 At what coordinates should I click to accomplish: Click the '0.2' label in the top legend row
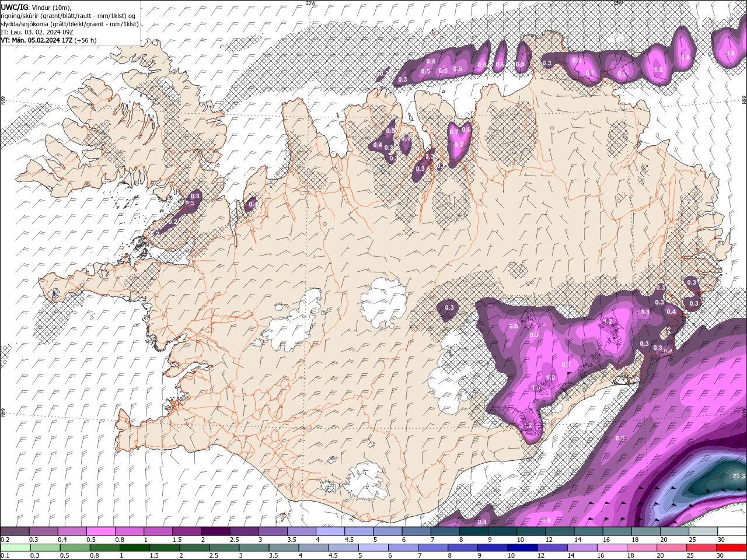click(x=5, y=540)
